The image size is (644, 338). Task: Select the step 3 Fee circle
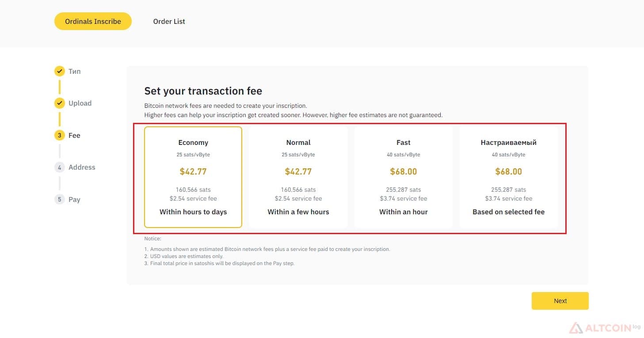click(60, 135)
